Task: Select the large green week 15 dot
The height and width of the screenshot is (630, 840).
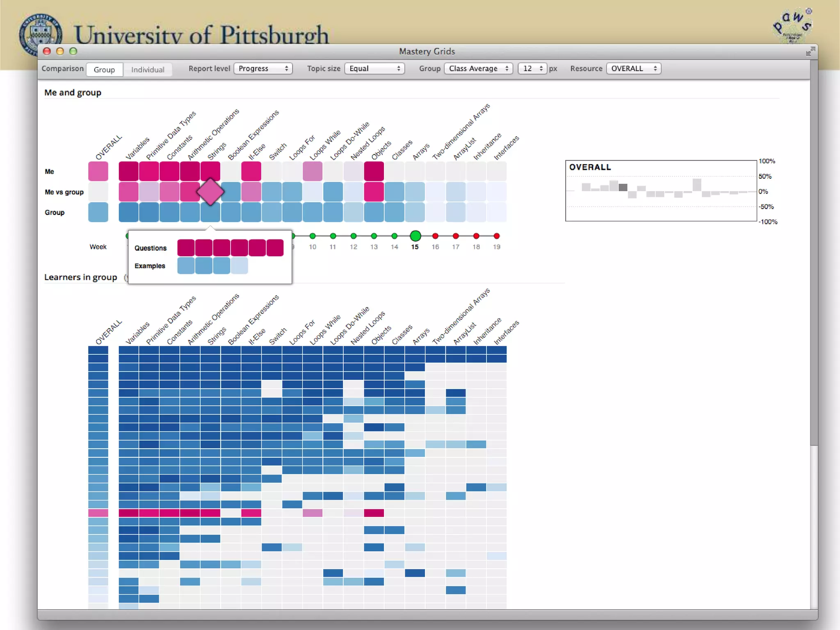Action: pos(415,236)
